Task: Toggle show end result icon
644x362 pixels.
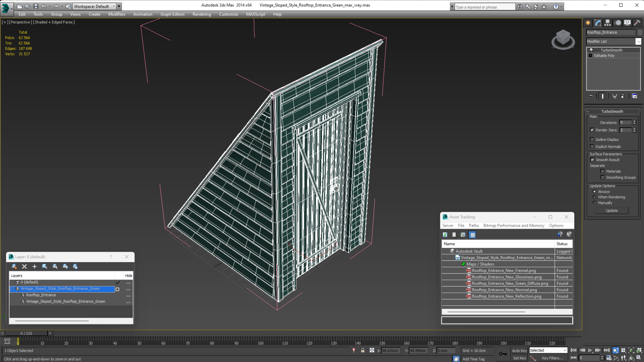Action: pyautogui.click(x=602, y=96)
